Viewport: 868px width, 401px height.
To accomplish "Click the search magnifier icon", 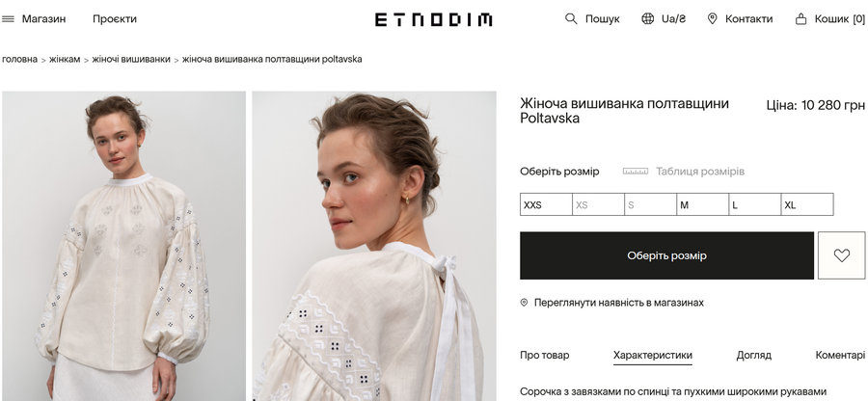I will tap(571, 19).
